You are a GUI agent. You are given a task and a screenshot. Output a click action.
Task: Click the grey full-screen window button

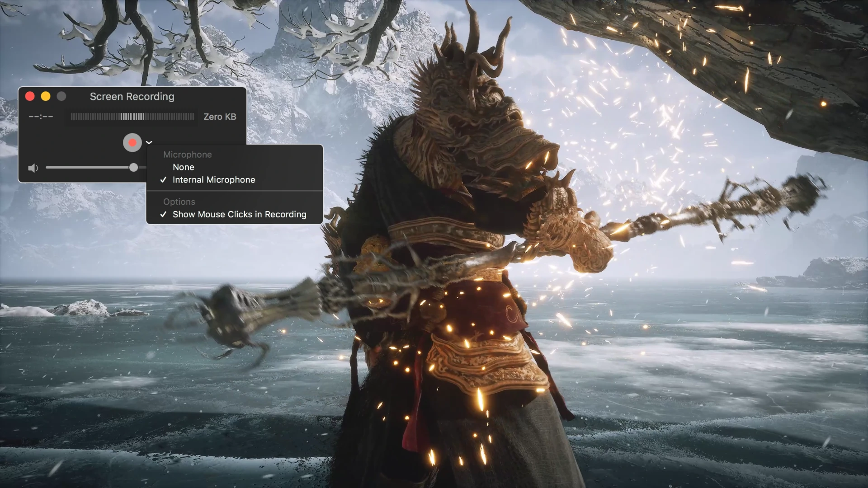[61, 96]
